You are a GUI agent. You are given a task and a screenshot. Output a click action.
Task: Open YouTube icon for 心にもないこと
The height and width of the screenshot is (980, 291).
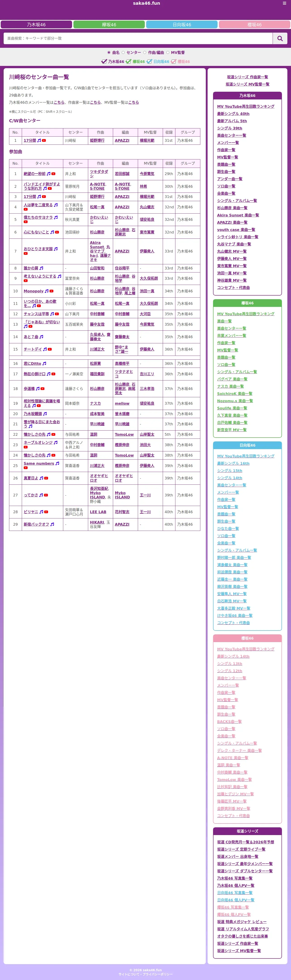coord(57,232)
